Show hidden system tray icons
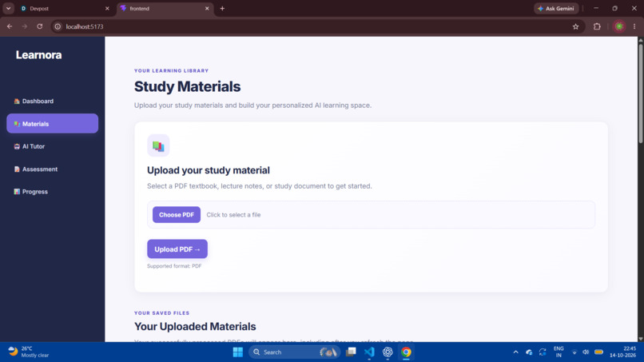The height and width of the screenshot is (362, 644). tap(516, 352)
